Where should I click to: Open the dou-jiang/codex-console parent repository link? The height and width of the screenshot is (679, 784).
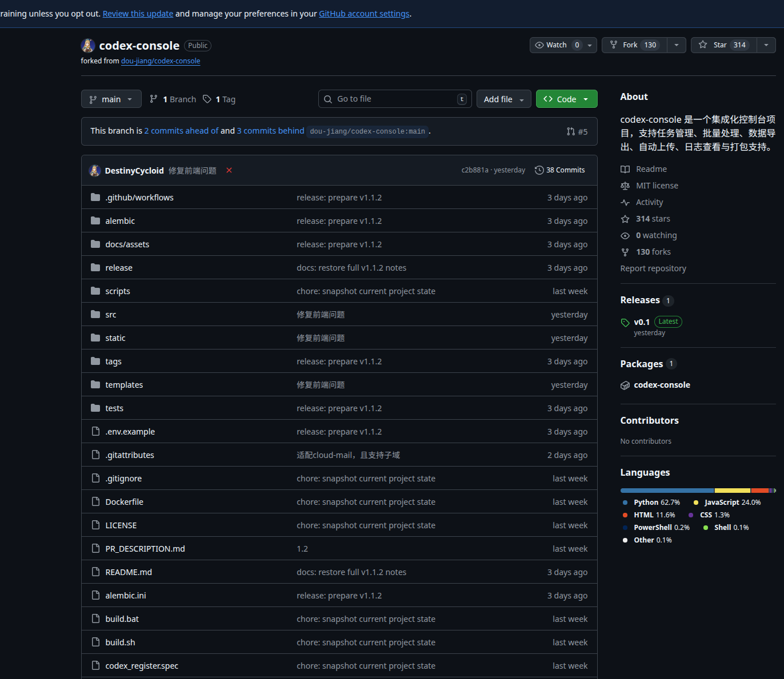point(161,61)
